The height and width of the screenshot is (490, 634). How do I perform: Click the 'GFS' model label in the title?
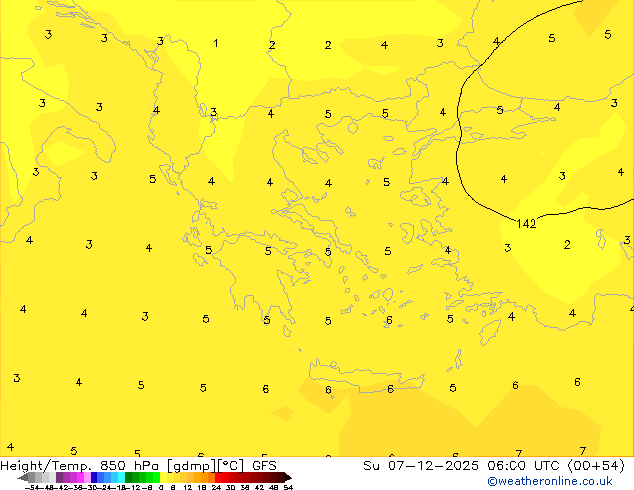pos(264,466)
